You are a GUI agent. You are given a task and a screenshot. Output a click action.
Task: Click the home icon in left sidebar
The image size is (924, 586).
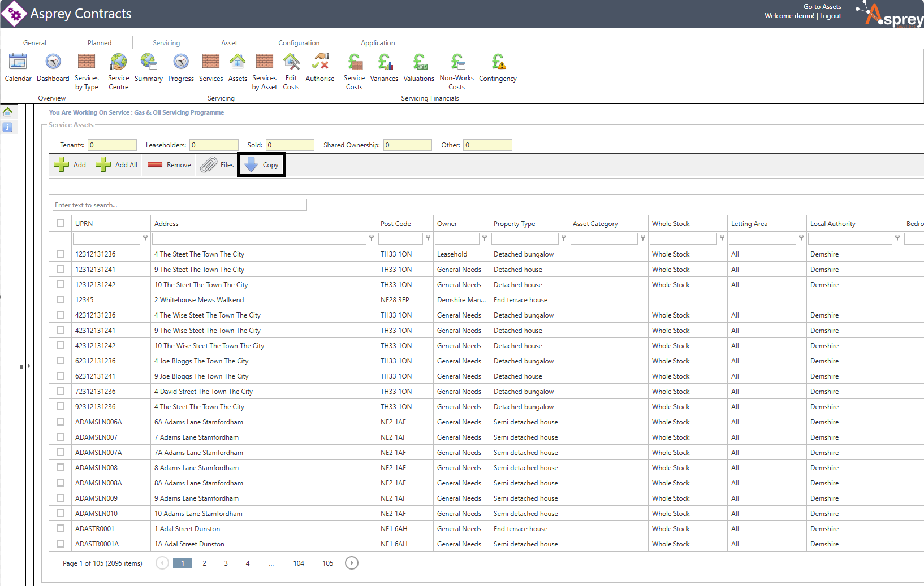(7, 112)
